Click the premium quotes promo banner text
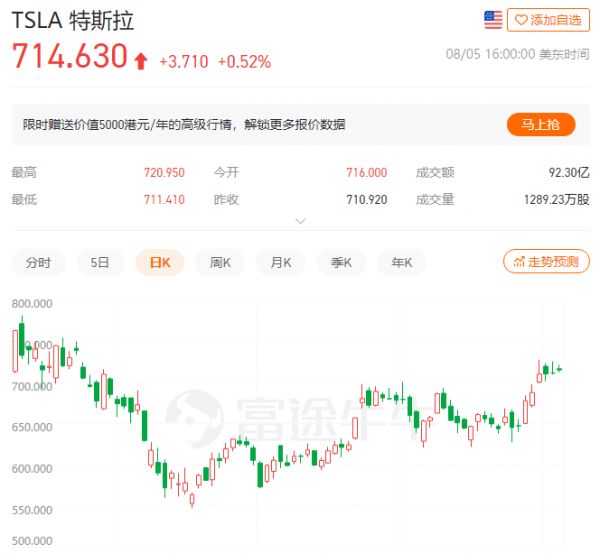Screen dimensions: 600x553 coord(184,124)
